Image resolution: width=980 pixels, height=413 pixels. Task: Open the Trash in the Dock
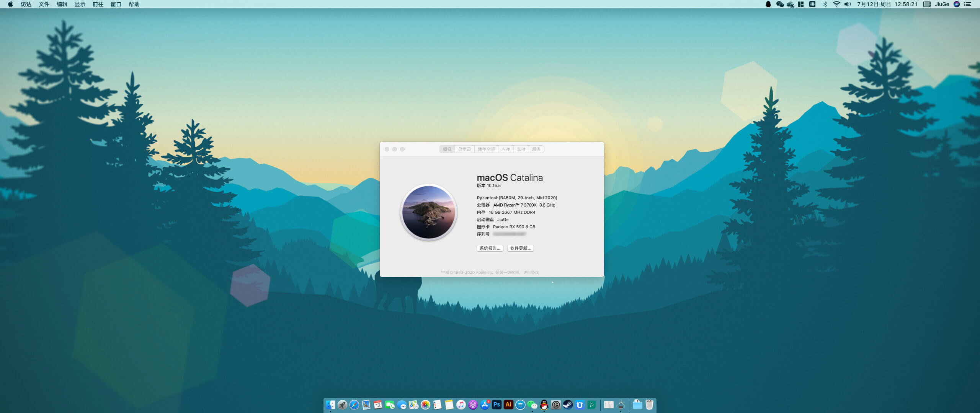[x=649, y=405]
